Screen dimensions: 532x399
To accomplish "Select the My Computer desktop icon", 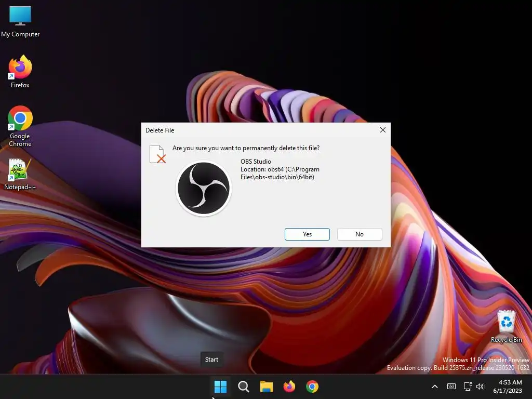I will 20,22.
